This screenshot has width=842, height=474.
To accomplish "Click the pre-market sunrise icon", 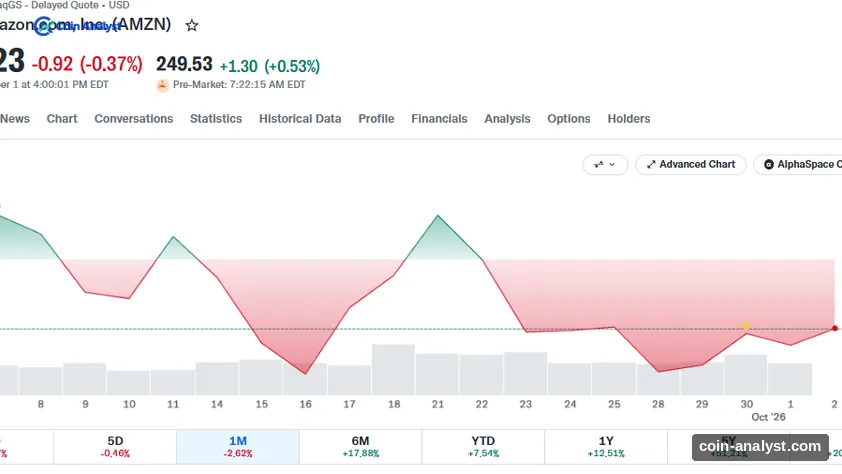I will (162, 85).
